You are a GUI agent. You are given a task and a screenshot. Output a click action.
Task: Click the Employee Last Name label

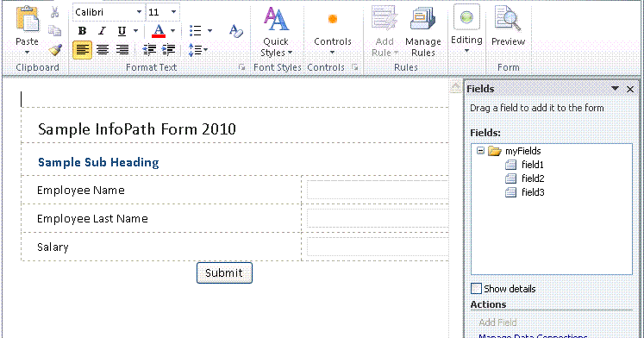pos(92,218)
